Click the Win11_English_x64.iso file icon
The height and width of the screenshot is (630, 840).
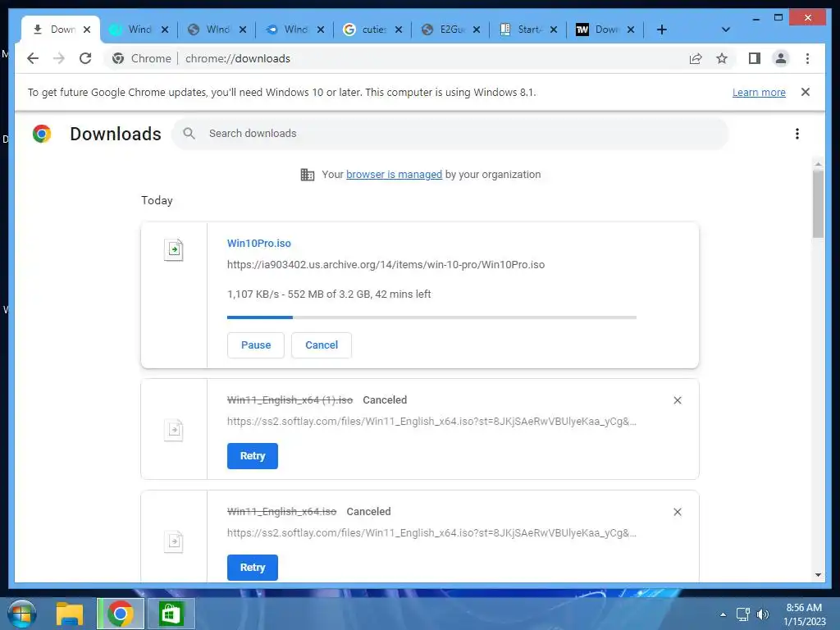[174, 541]
